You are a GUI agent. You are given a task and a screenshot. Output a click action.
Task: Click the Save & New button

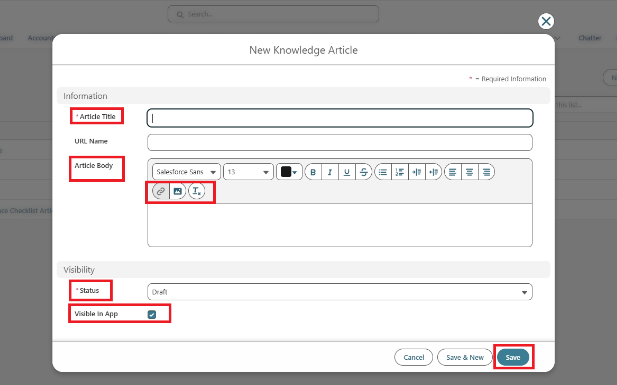465,357
